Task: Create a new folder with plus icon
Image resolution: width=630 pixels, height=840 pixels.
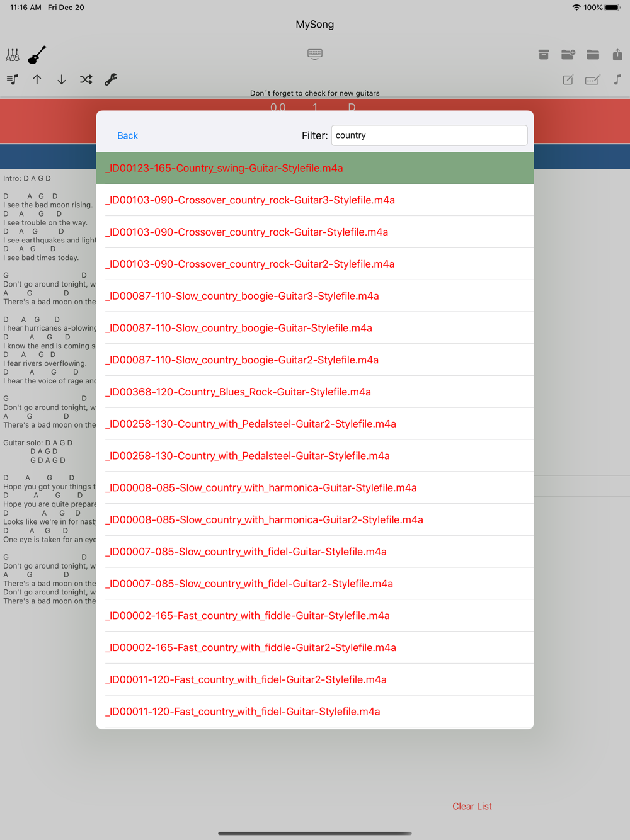Action: click(568, 55)
